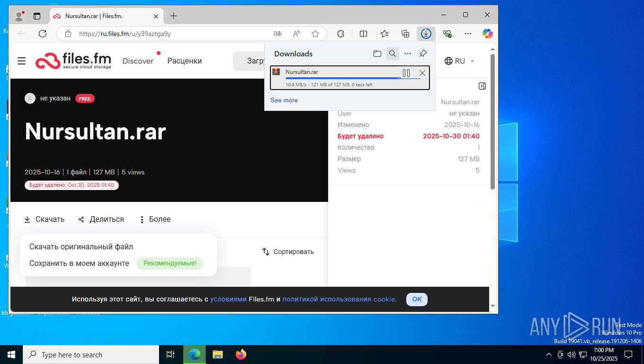Add page to favorites star
The image size is (644, 364).
click(315, 34)
